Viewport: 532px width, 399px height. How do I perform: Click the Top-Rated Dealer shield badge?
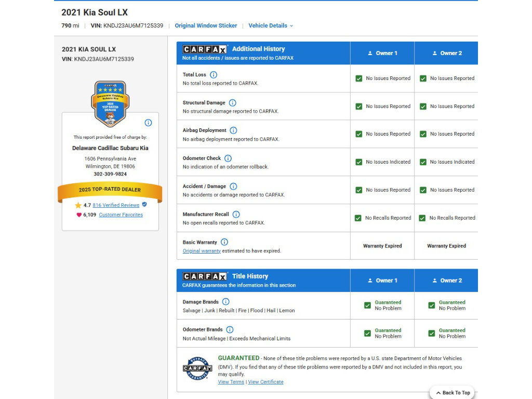tap(110, 104)
